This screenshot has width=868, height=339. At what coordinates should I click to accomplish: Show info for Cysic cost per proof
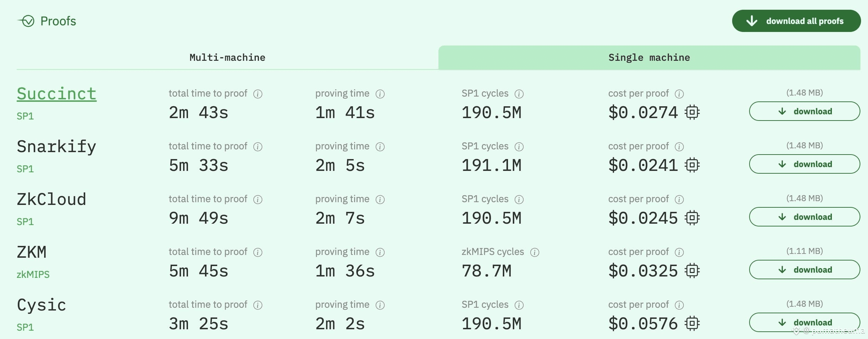pyautogui.click(x=679, y=305)
